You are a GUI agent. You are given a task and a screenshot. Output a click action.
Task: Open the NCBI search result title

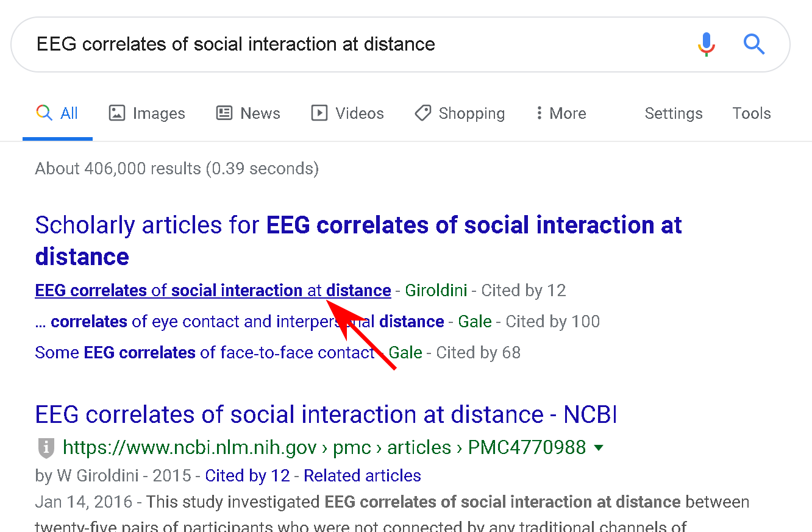(326, 415)
